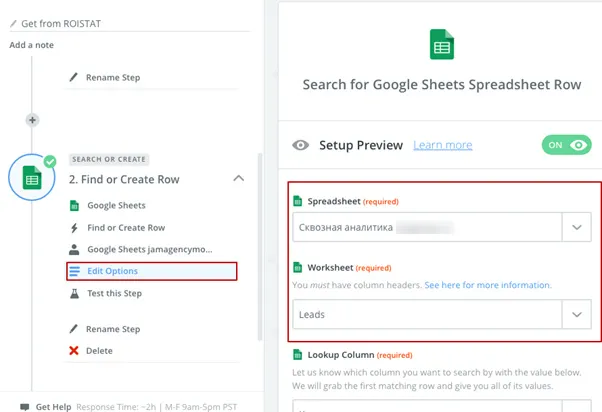
Task: Click the lower Rename Step pencil icon
Action: (73, 329)
